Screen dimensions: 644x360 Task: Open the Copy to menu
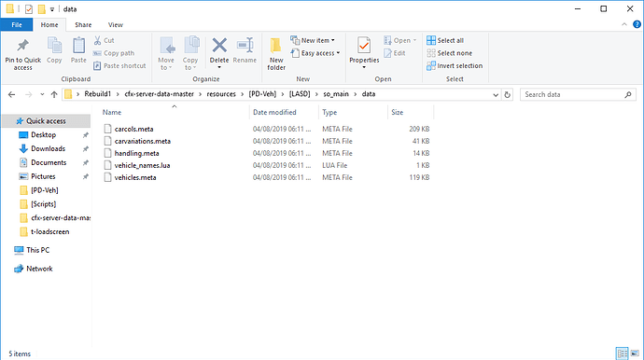[x=190, y=53]
